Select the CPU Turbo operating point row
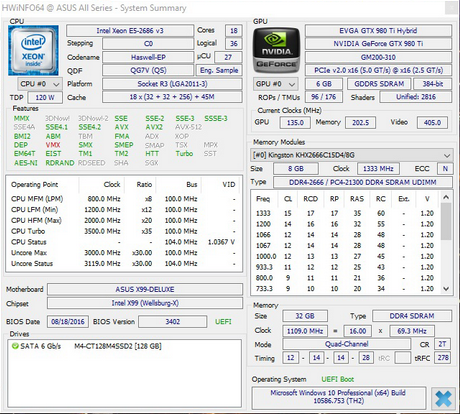The width and height of the screenshot is (460, 414). pos(123,231)
